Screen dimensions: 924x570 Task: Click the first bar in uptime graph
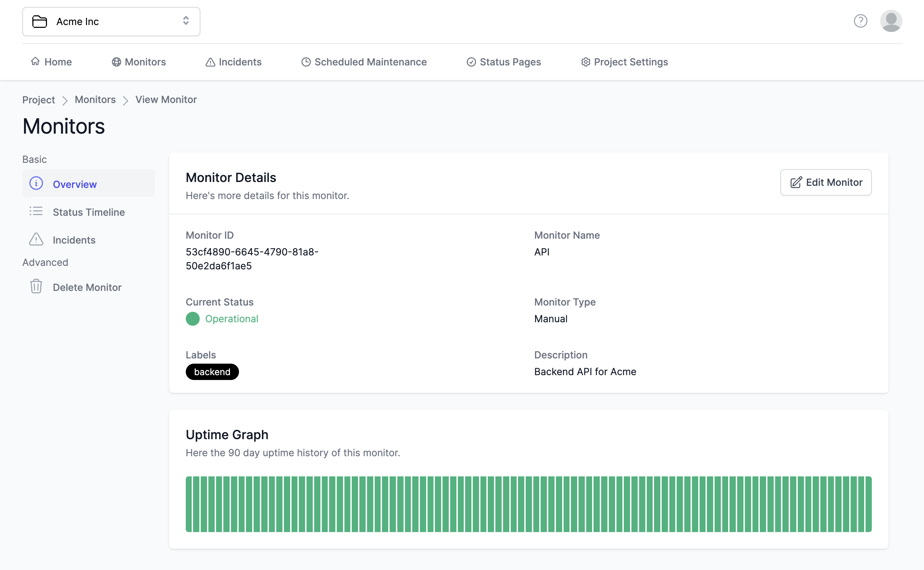189,505
